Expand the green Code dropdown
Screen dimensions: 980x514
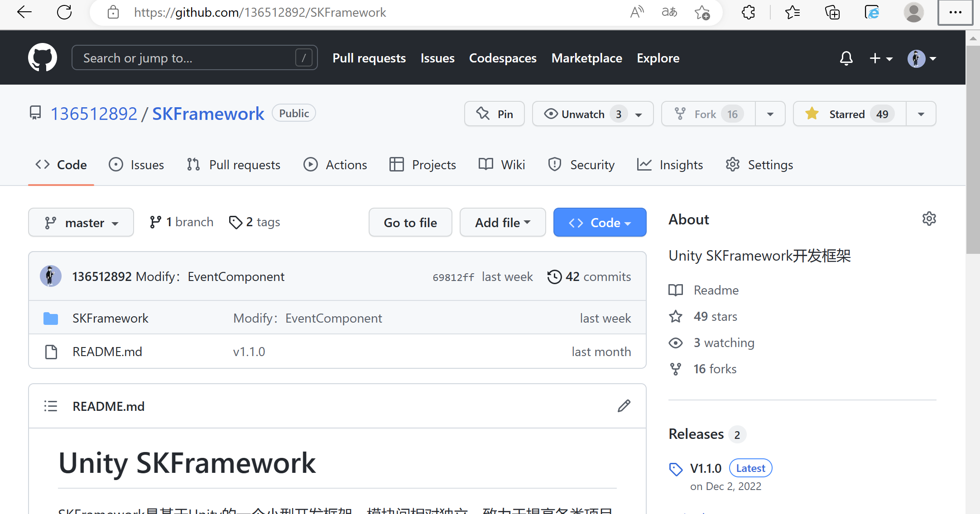(600, 222)
